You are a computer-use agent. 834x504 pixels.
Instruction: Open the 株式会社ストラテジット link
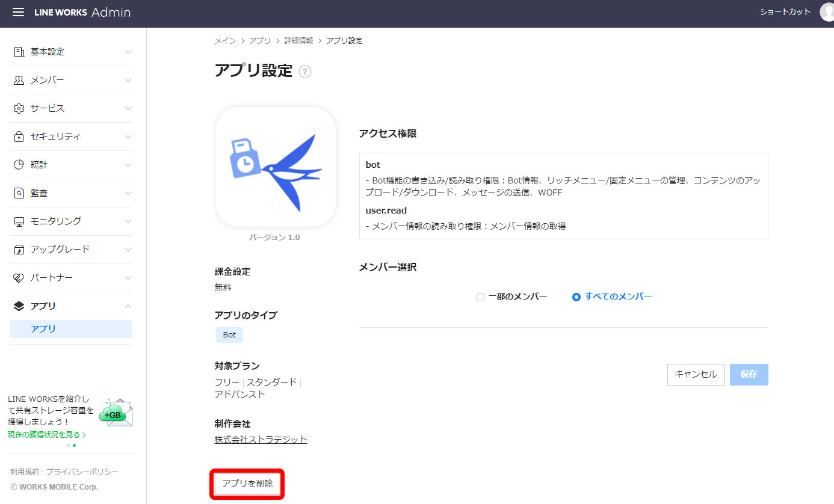pos(261,440)
